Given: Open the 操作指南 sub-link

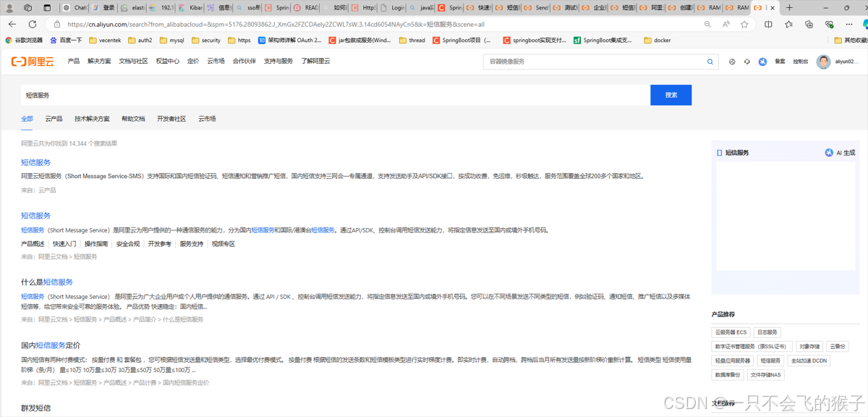Looking at the screenshot, I should (96, 244).
